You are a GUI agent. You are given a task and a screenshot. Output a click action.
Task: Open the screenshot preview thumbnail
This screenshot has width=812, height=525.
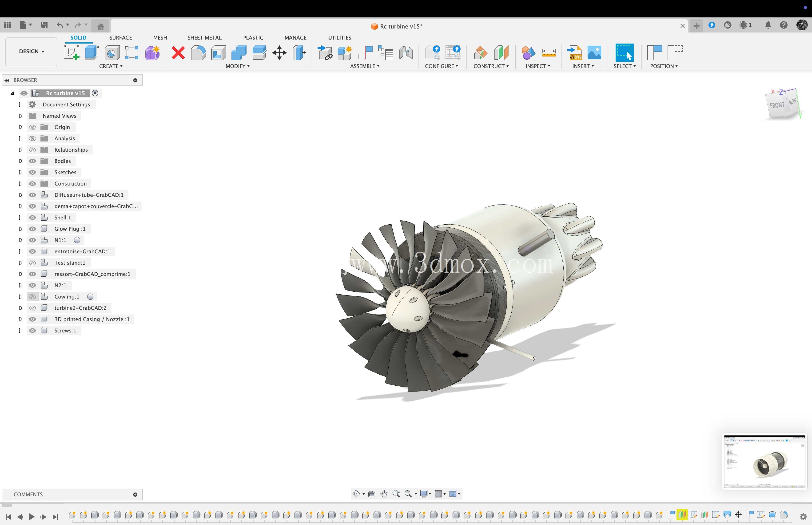(764, 461)
